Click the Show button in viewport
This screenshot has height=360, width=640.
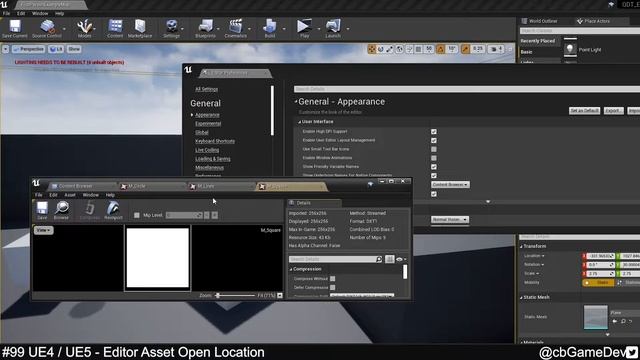click(74, 49)
